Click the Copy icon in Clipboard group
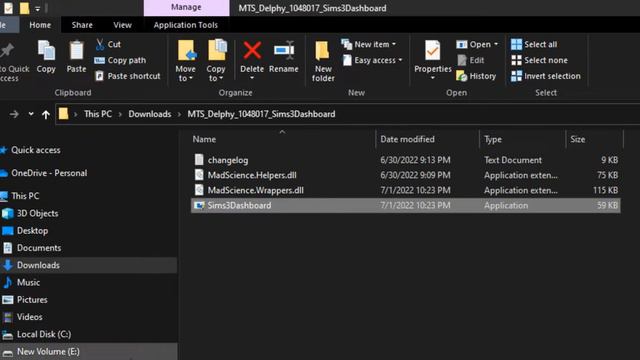This screenshot has width=640, height=360. (46, 52)
